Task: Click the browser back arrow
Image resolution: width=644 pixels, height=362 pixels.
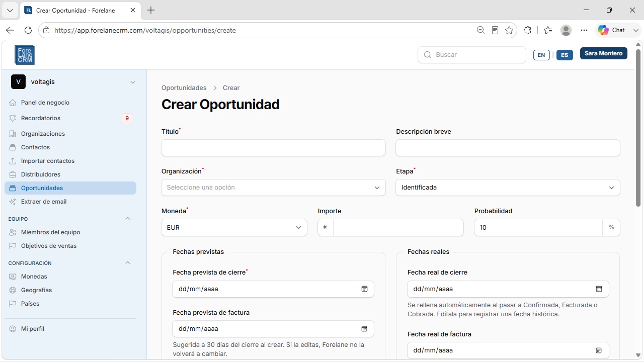Action: [10, 30]
